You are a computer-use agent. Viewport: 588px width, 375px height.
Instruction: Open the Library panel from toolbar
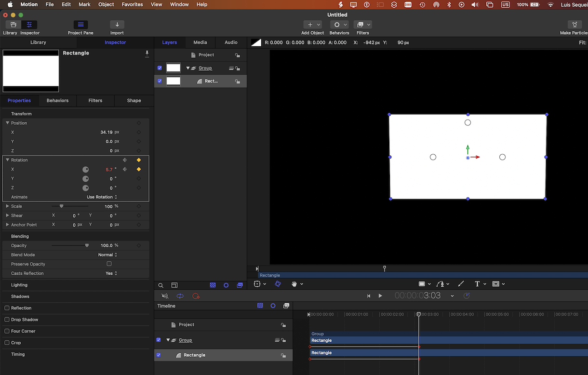(x=13, y=25)
